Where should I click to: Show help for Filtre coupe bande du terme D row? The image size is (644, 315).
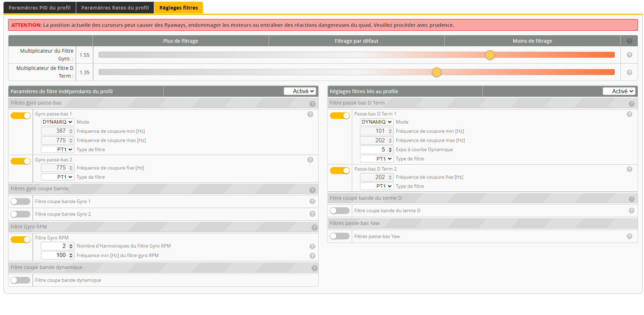point(631,210)
